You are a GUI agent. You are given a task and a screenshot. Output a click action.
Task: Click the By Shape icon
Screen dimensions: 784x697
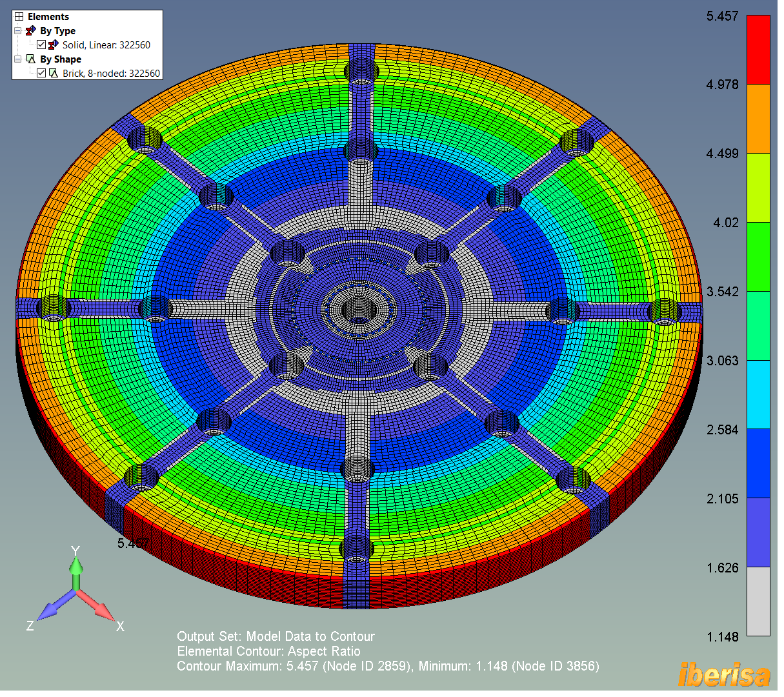(31, 59)
